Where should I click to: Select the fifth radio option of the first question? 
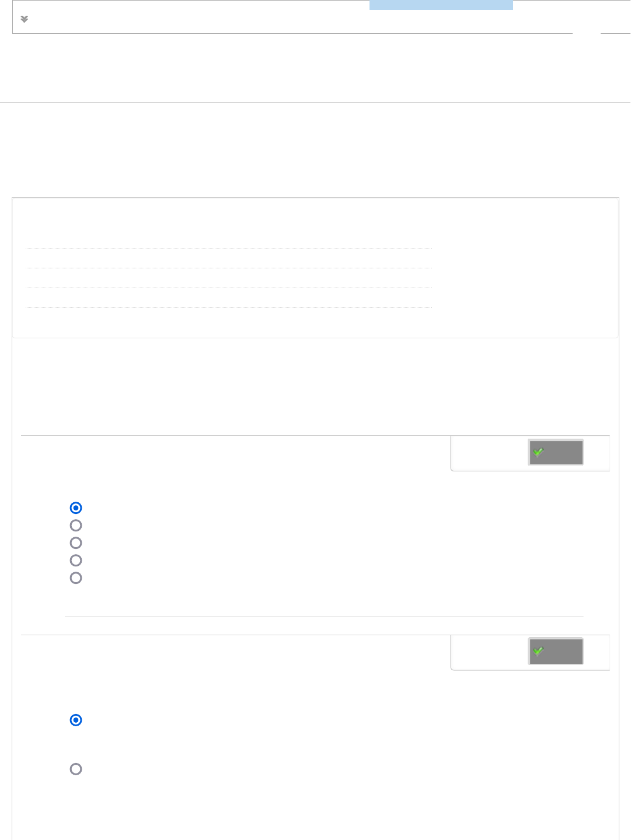click(x=76, y=578)
